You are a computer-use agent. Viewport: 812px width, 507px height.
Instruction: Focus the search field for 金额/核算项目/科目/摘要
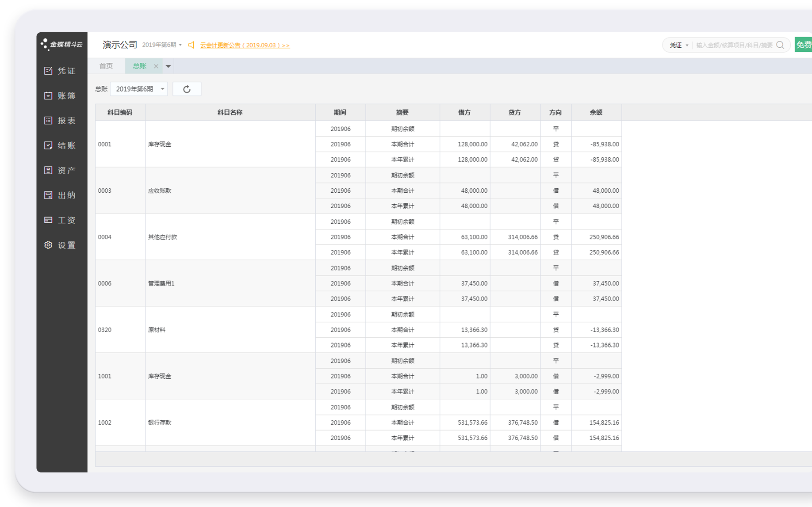[x=734, y=45]
